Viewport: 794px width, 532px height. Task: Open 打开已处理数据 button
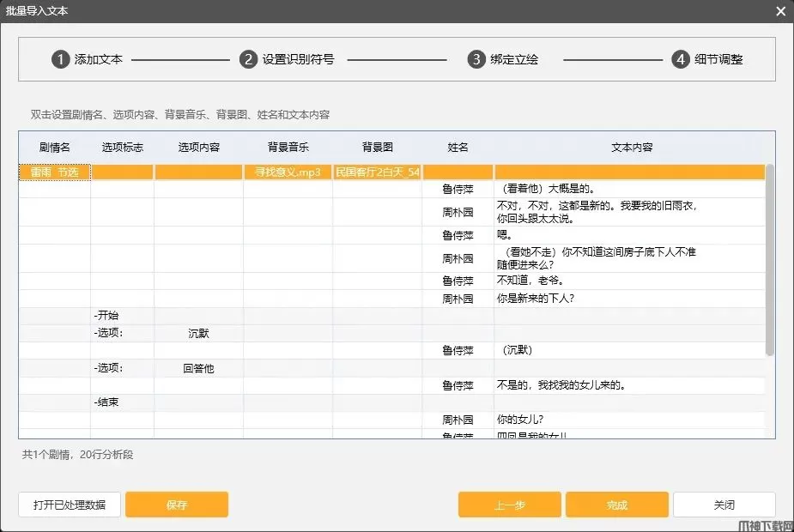pos(70,505)
